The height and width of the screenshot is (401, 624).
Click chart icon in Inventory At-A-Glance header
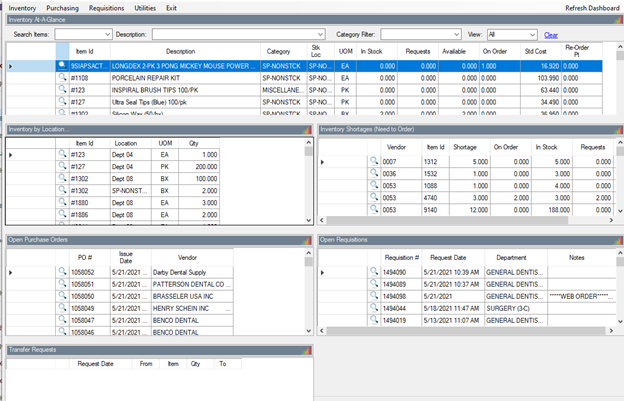point(618,19)
